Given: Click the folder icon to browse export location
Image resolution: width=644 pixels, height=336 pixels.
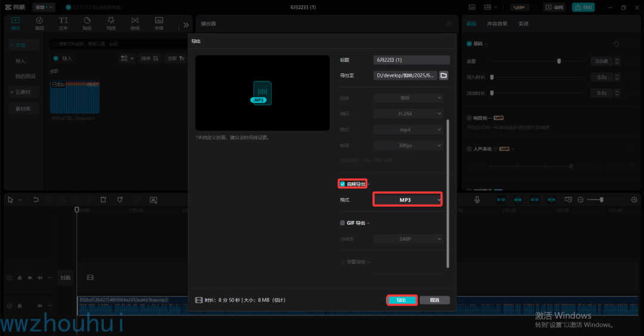Looking at the screenshot, I should point(443,76).
